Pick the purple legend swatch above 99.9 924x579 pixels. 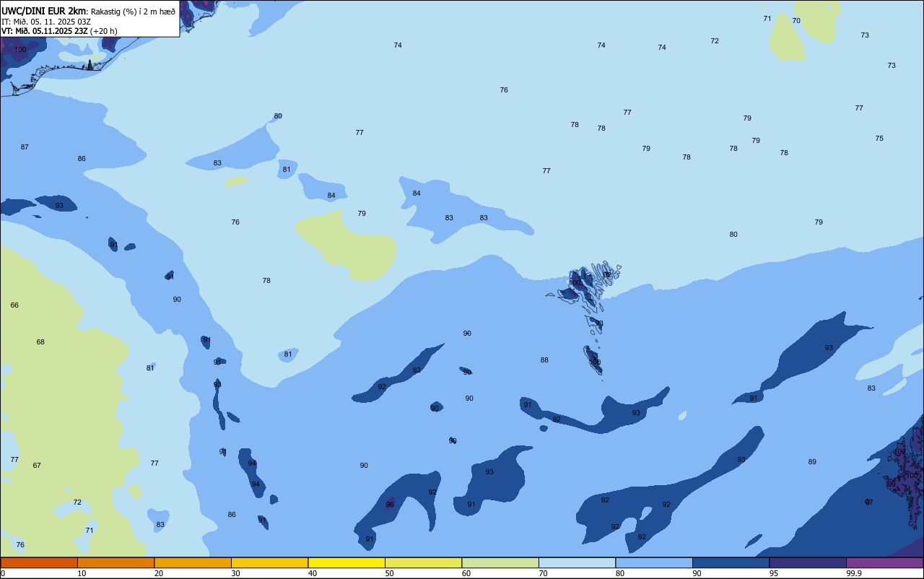tap(884, 562)
